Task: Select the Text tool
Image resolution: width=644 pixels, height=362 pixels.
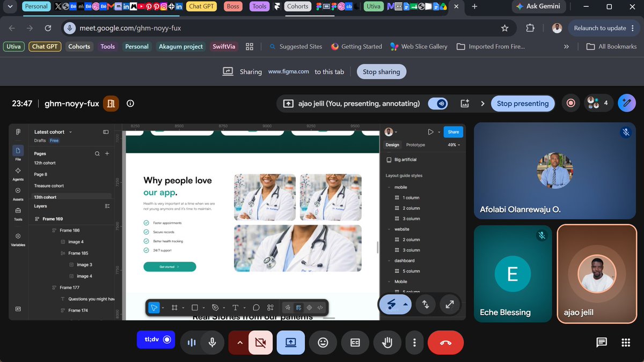Action: pyautogui.click(x=235, y=307)
